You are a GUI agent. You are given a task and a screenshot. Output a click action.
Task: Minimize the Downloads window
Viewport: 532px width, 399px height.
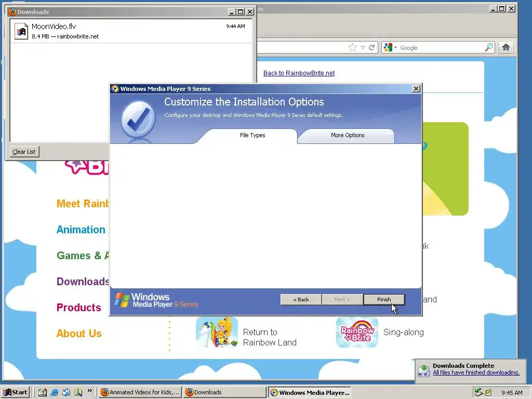coord(232,12)
